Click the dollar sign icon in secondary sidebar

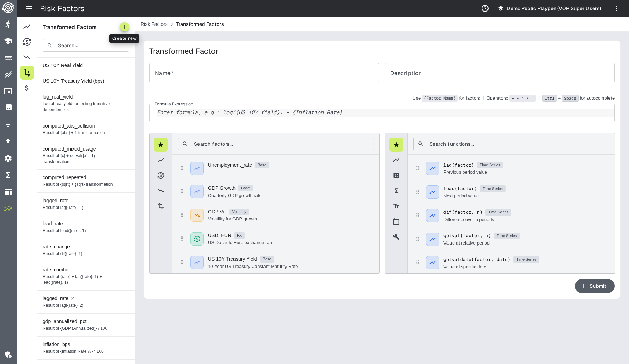pos(27,88)
